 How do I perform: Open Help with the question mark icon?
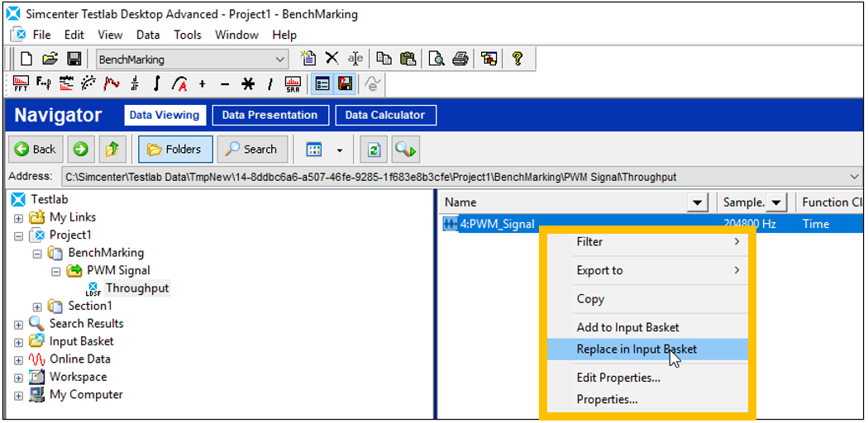[517, 58]
